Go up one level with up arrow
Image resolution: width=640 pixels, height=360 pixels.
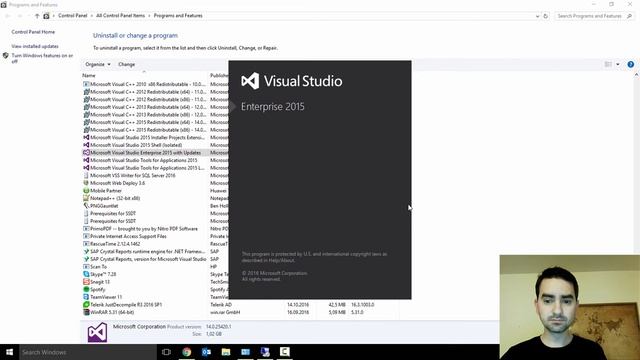click(x=37, y=16)
